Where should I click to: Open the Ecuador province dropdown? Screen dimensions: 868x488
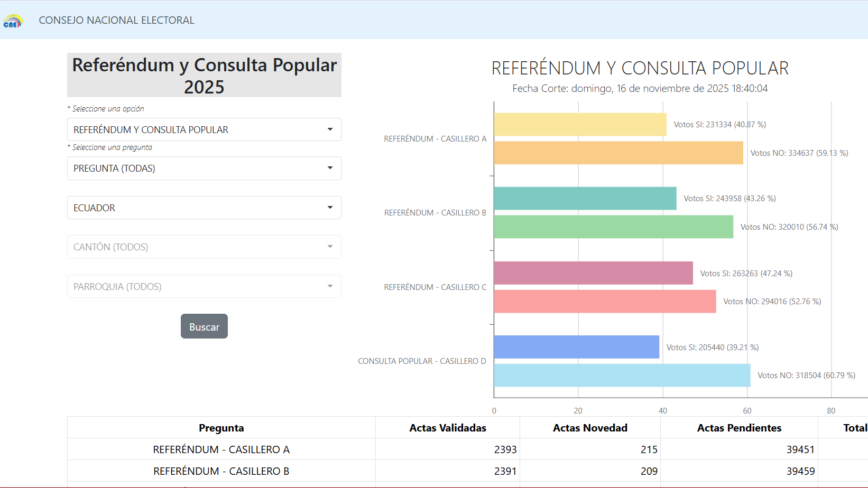[204, 208]
